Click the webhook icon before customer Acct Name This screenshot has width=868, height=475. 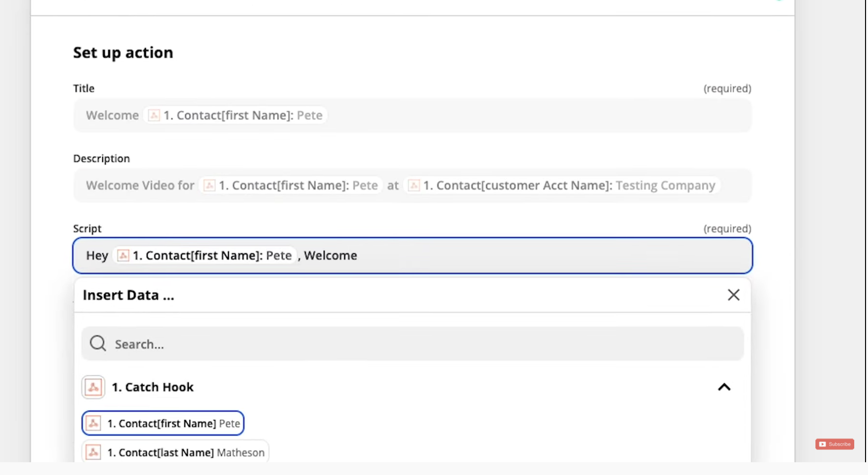click(414, 186)
